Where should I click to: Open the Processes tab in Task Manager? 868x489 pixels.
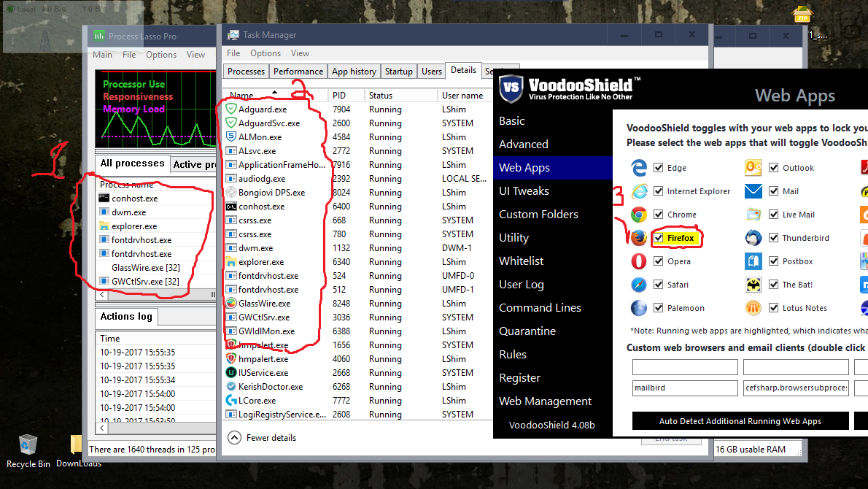tap(246, 72)
